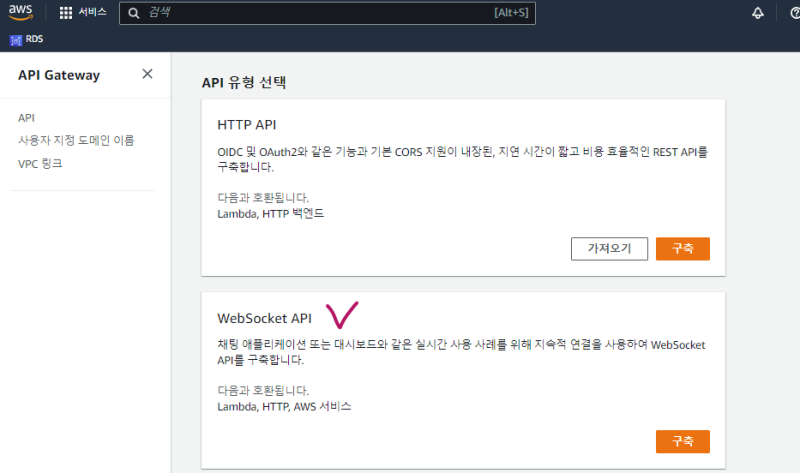Screen dimensions: 800x473
Task: Click the 서비스 menu label
Action: coord(92,12)
